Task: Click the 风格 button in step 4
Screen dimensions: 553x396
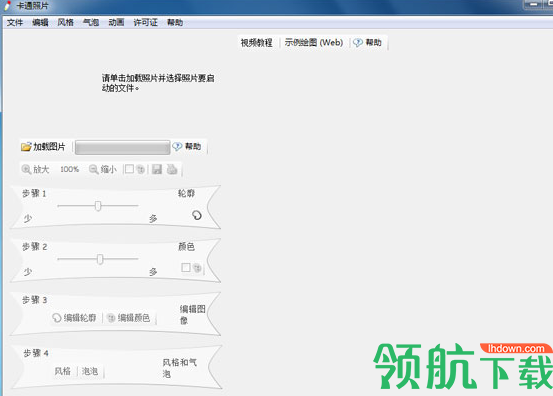Action: (62, 371)
